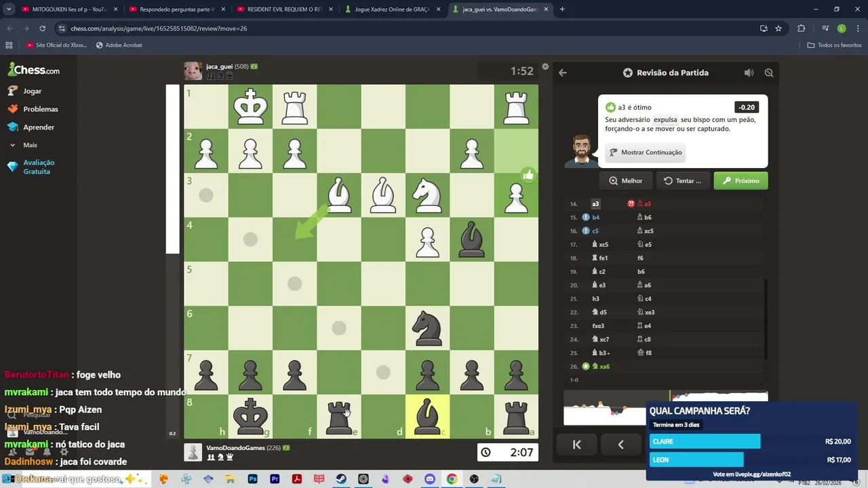Open Chrome from the taskbar
868x488 pixels.
(x=452, y=479)
